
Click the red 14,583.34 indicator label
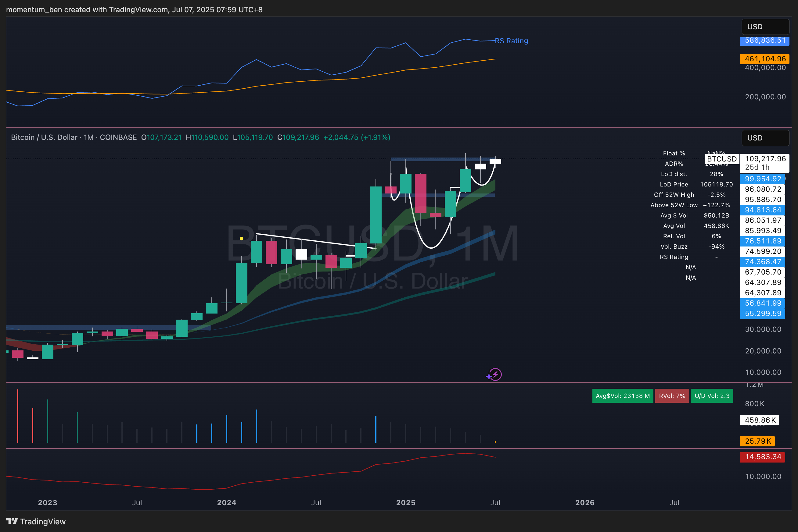(763, 457)
